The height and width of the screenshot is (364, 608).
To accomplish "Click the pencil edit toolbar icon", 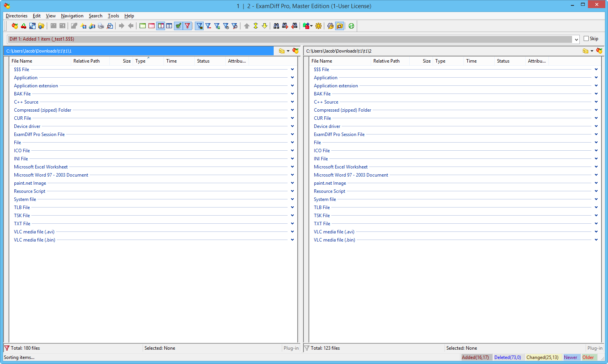I will 74,26.
